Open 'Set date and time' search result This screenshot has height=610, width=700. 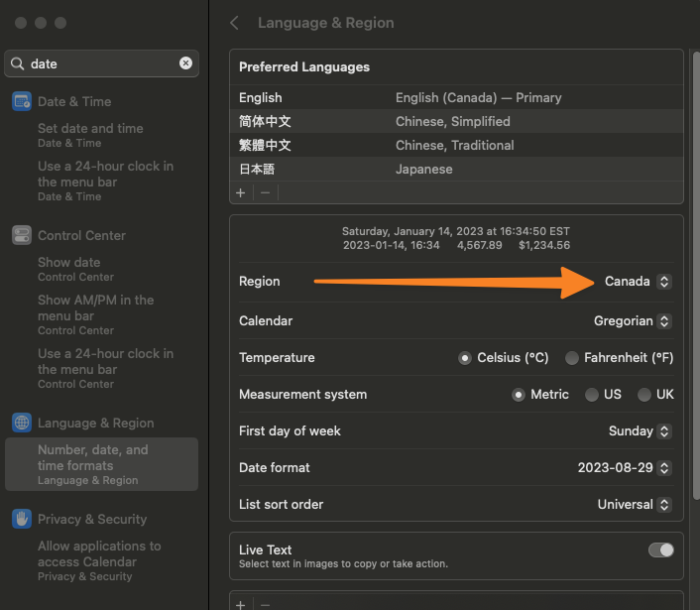[x=90, y=135]
